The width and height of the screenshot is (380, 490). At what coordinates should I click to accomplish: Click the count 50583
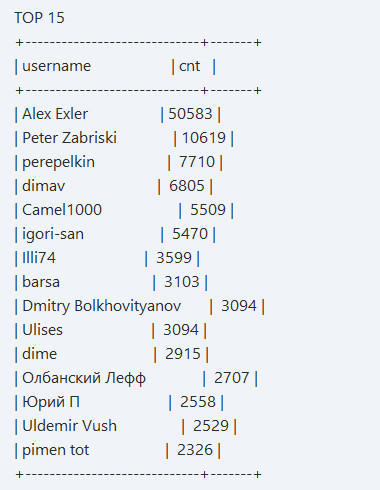[190, 114]
